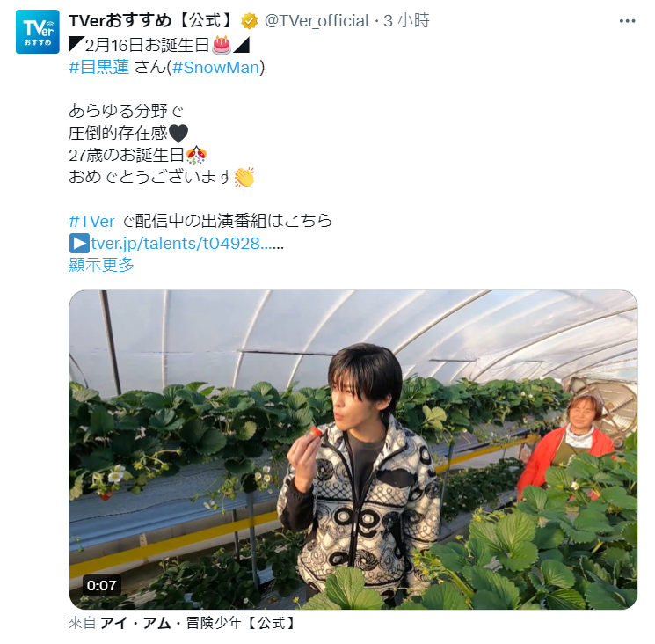Open the @TVer_official handle
655x644 pixels.
tap(317, 21)
